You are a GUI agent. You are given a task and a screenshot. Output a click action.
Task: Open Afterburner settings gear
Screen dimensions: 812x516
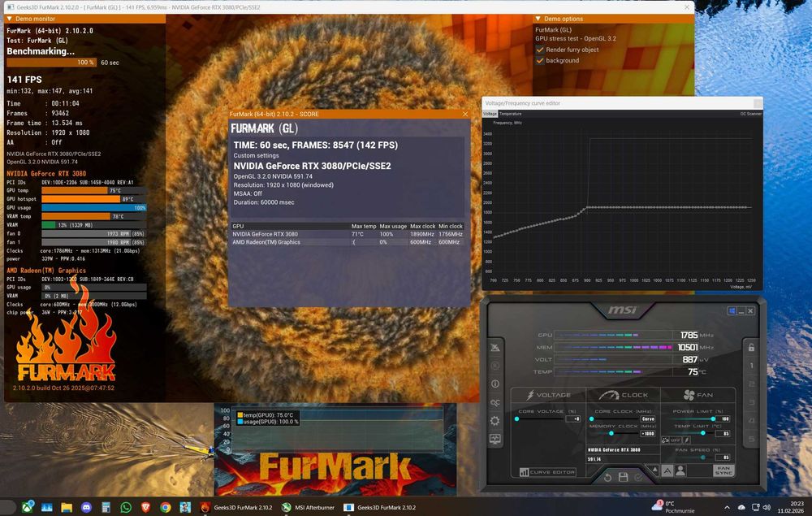pos(495,421)
